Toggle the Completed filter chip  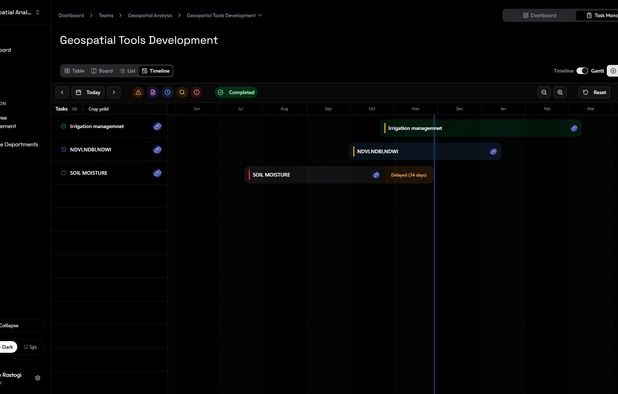point(236,92)
